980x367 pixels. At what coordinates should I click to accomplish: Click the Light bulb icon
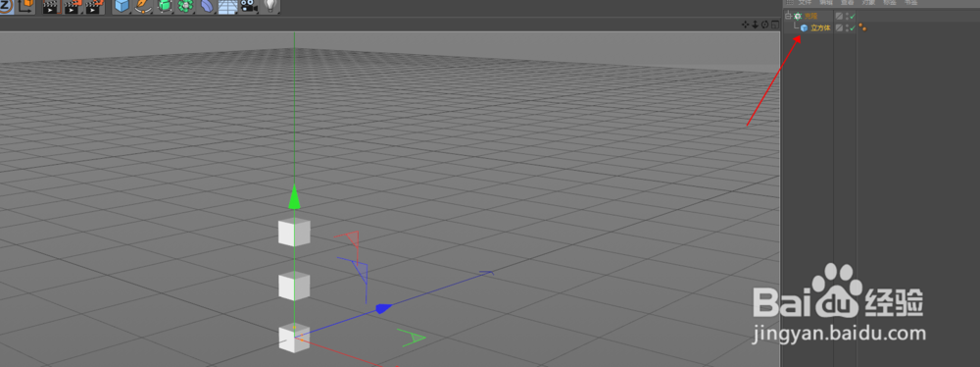270,6
